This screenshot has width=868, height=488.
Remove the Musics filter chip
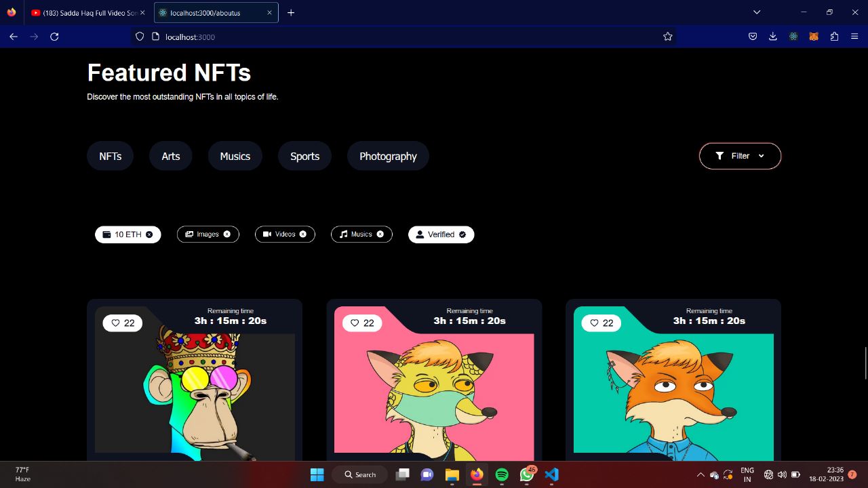click(381, 234)
